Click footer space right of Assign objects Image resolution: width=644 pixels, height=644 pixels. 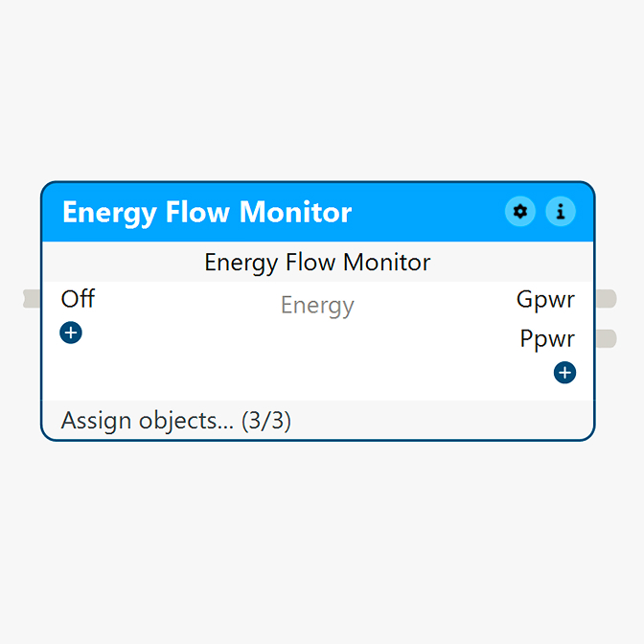[x=441, y=420]
